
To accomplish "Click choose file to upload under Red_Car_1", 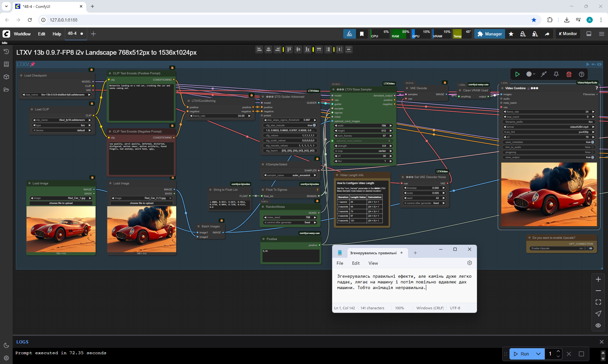I will [x=61, y=203].
